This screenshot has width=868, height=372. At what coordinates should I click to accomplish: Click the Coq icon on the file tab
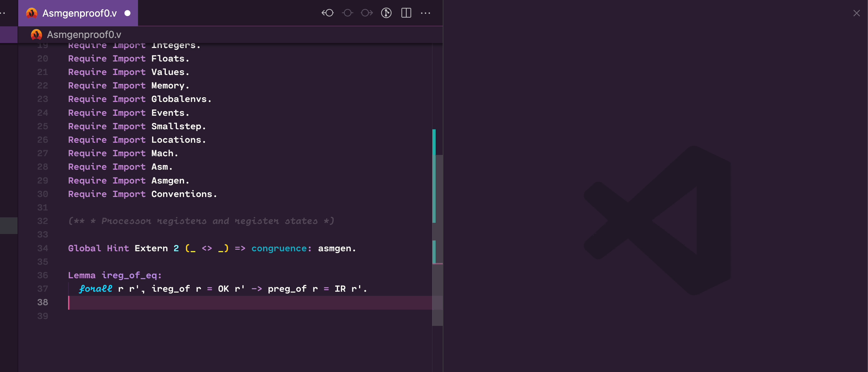click(32, 13)
